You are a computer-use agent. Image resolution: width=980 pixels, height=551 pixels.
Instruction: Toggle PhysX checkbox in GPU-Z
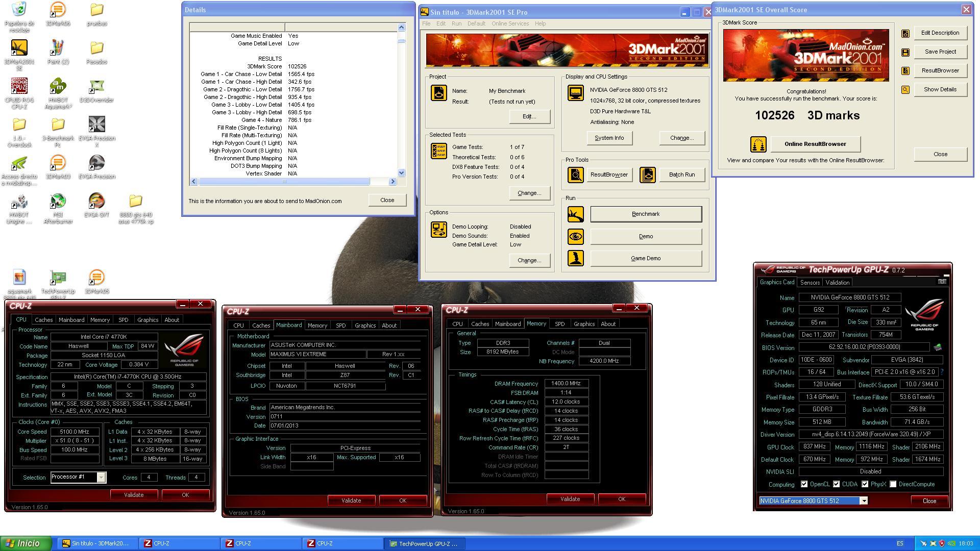tap(865, 484)
